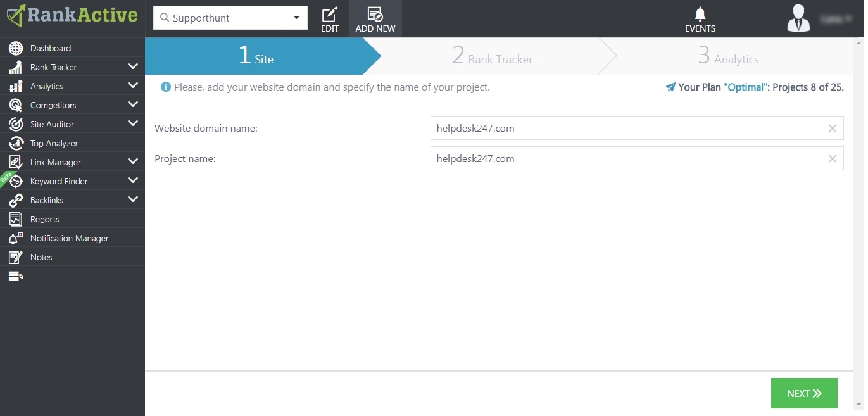Screen dimensions: 868x416
Task: Click the Top Analyzer icon
Action: tap(16, 143)
